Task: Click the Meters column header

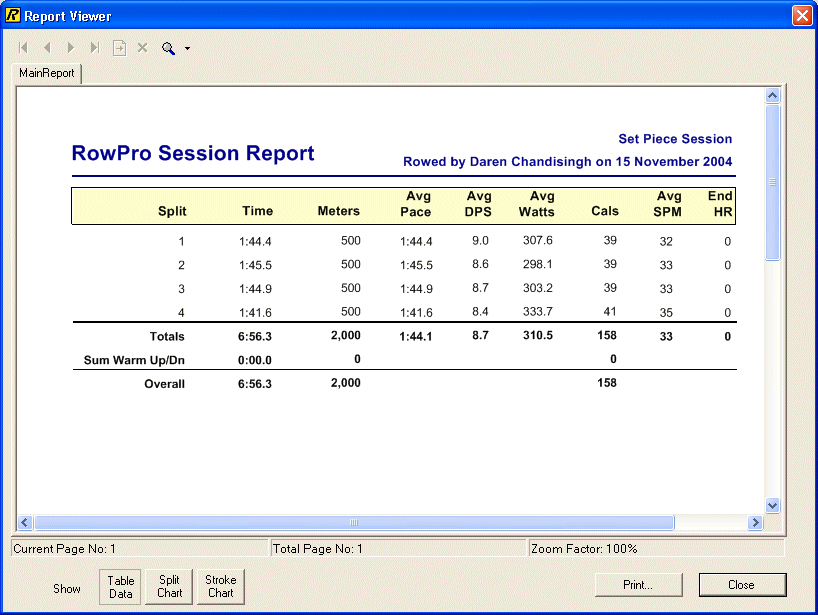Action: pyautogui.click(x=339, y=211)
